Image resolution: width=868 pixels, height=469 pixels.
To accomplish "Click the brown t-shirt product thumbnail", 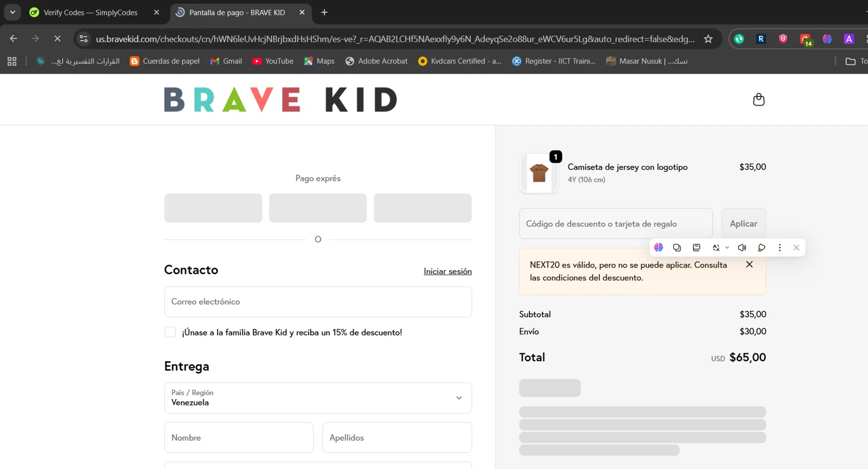I will point(539,173).
